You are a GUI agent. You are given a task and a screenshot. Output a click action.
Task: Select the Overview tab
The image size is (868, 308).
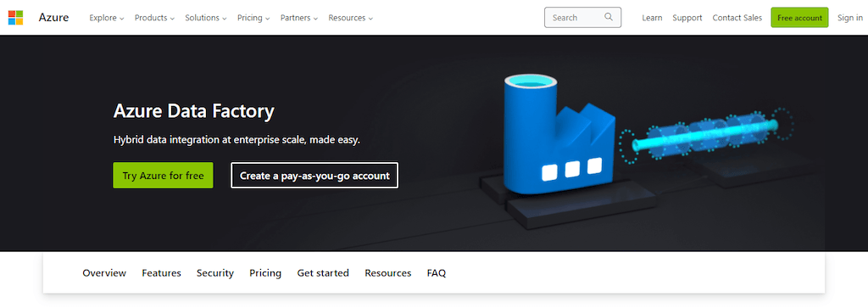point(104,273)
